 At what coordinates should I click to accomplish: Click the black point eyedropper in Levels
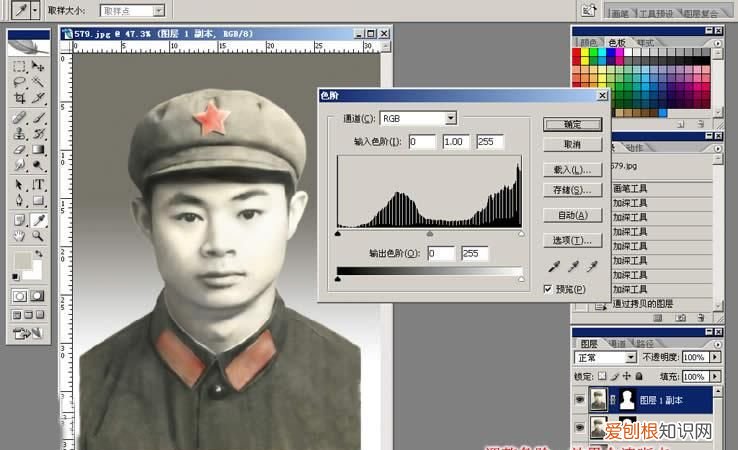click(556, 267)
